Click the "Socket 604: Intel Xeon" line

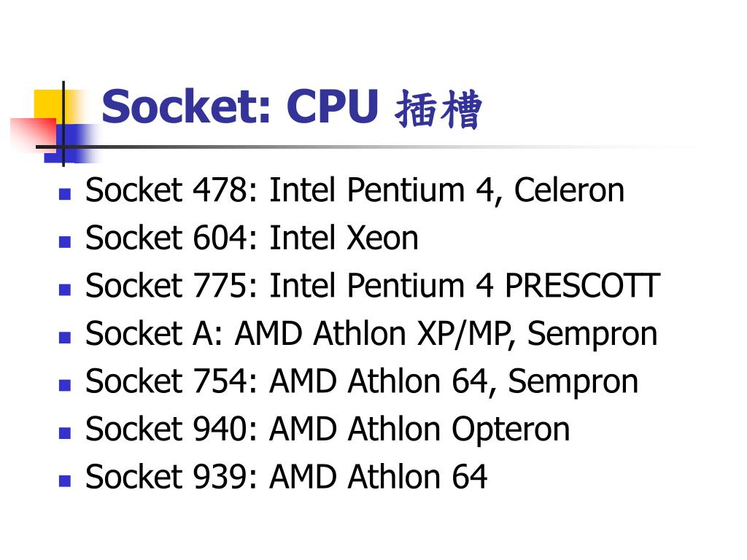(x=252, y=238)
